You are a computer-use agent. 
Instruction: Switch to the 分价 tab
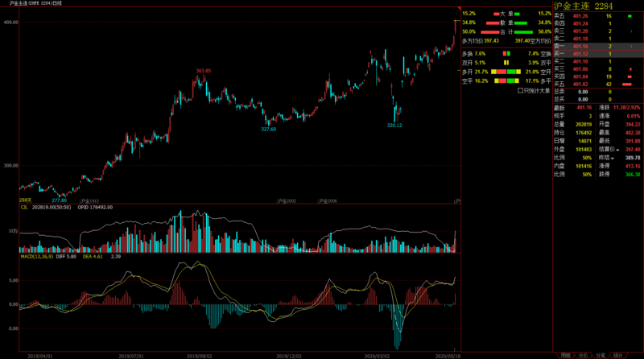[x=583, y=355]
